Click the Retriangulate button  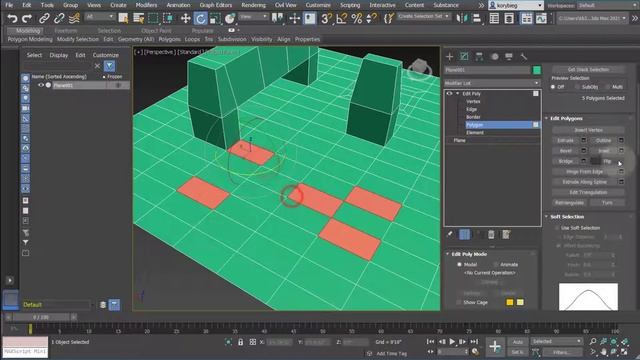coord(569,203)
